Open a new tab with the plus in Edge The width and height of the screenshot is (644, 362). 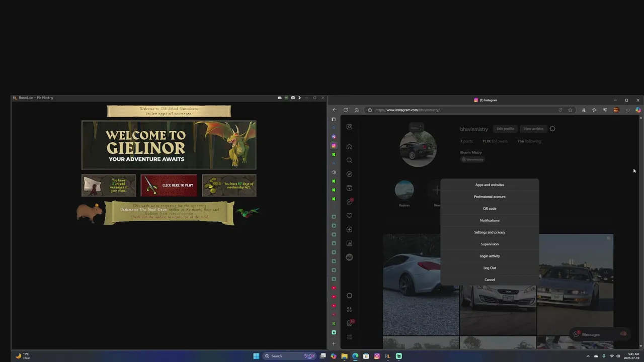(334, 344)
